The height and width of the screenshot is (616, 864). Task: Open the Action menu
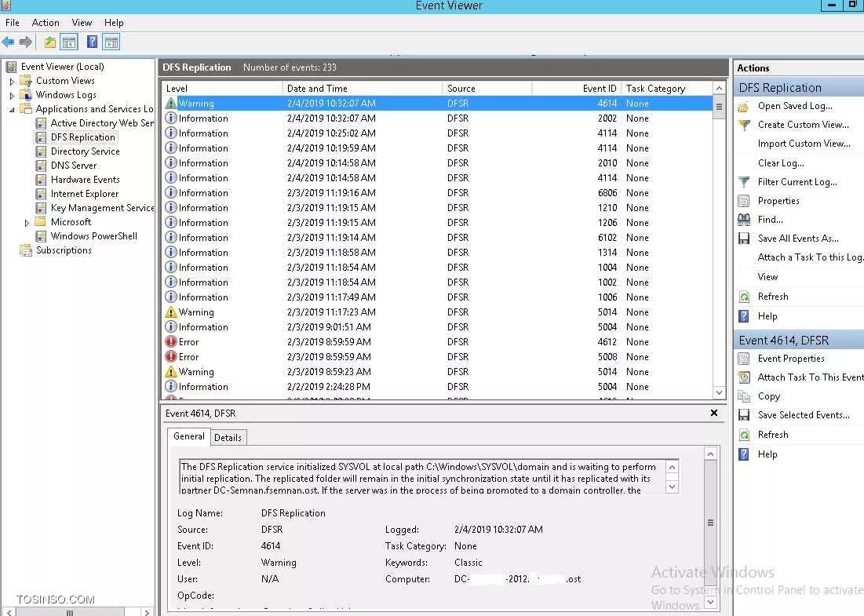(x=46, y=23)
